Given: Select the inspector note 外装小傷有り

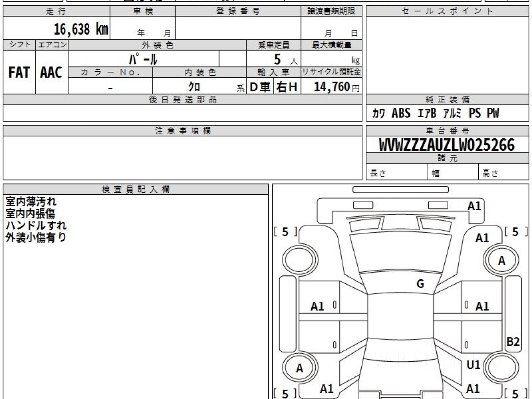Looking at the screenshot, I should pos(36,237).
